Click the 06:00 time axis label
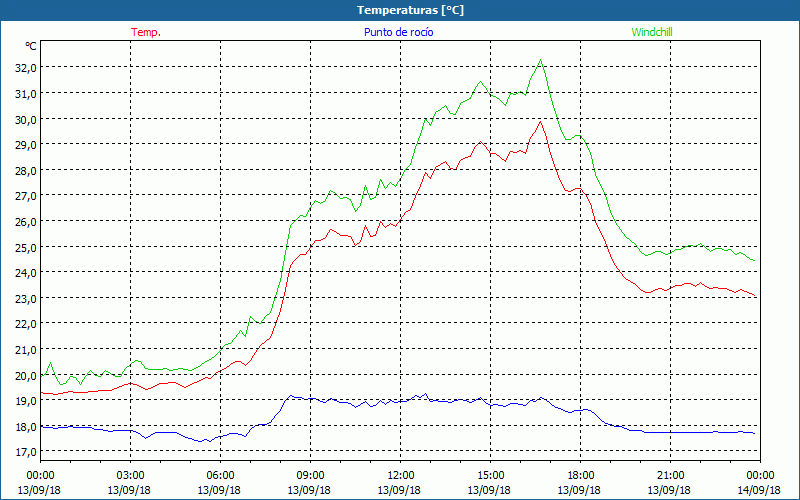800x500 pixels. [220, 476]
